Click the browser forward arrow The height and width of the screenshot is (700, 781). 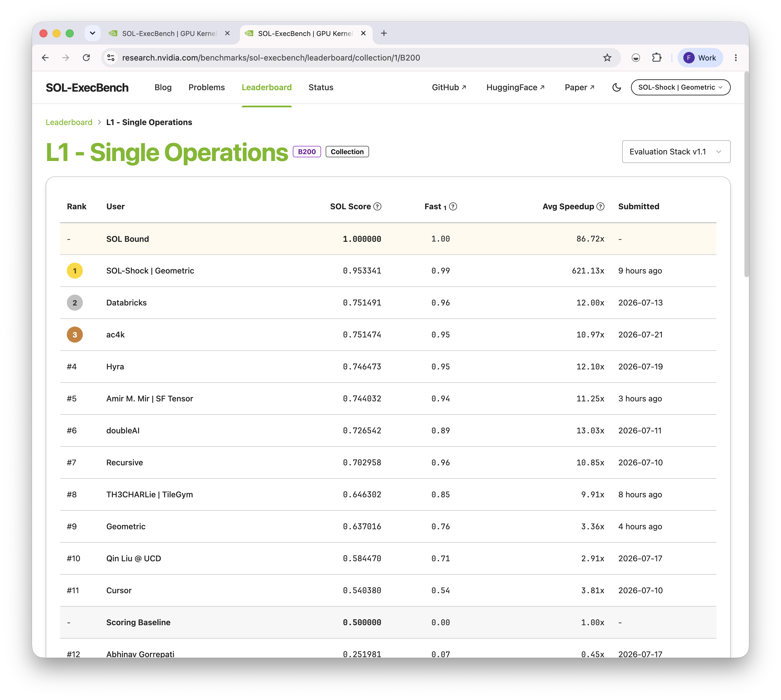[66, 58]
